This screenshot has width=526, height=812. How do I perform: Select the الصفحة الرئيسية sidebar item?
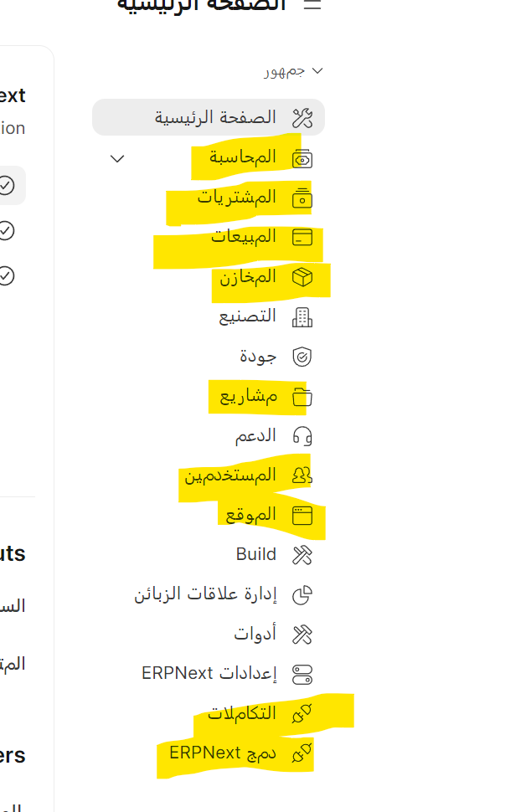(209, 117)
